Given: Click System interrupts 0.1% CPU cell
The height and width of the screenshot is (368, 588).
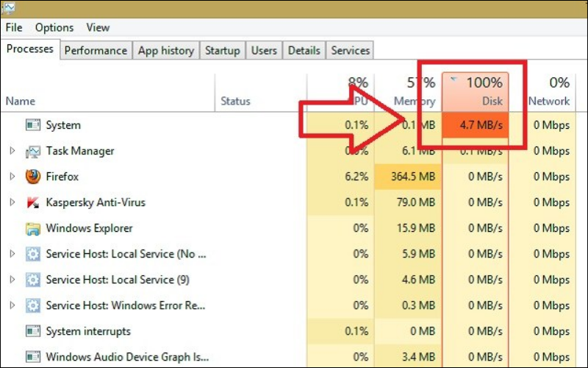Looking at the screenshot, I should click(340, 331).
